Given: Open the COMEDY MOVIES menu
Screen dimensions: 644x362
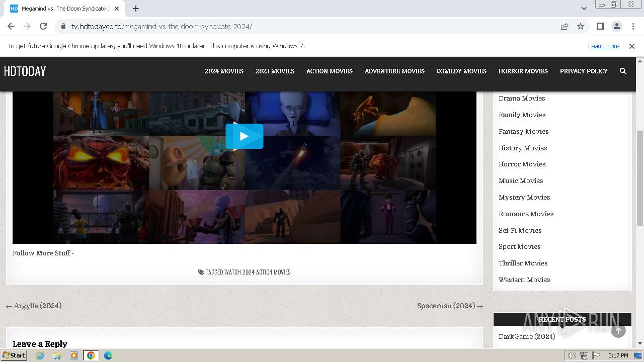Looking at the screenshot, I should [461, 71].
